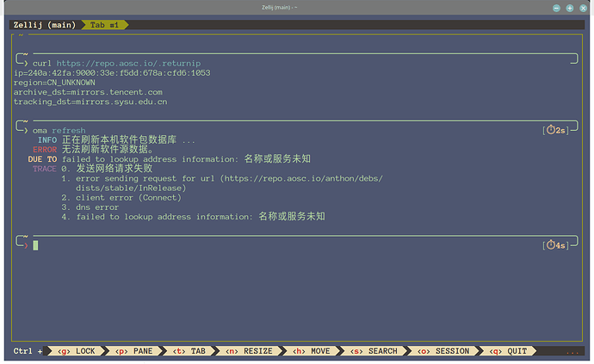The width and height of the screenshot is (594, 364).
Task: Click the 'client error (Connect)' trace line
Action: [121, 197]
